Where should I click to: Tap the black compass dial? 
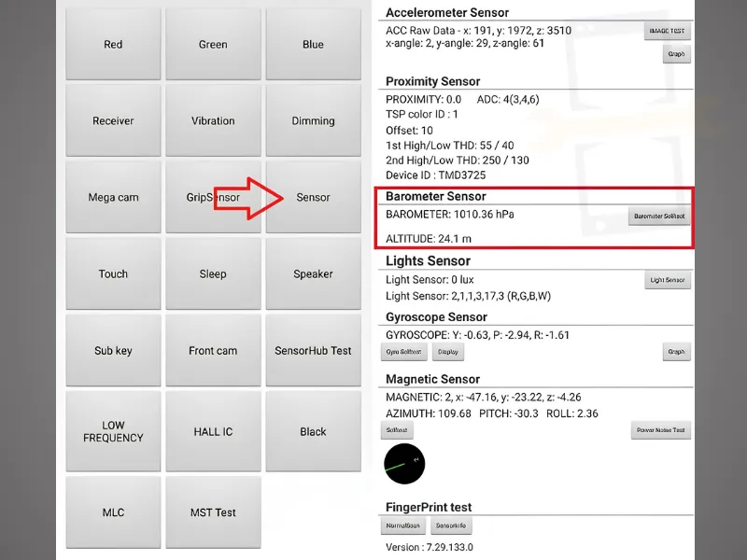[x=404, y=464]
